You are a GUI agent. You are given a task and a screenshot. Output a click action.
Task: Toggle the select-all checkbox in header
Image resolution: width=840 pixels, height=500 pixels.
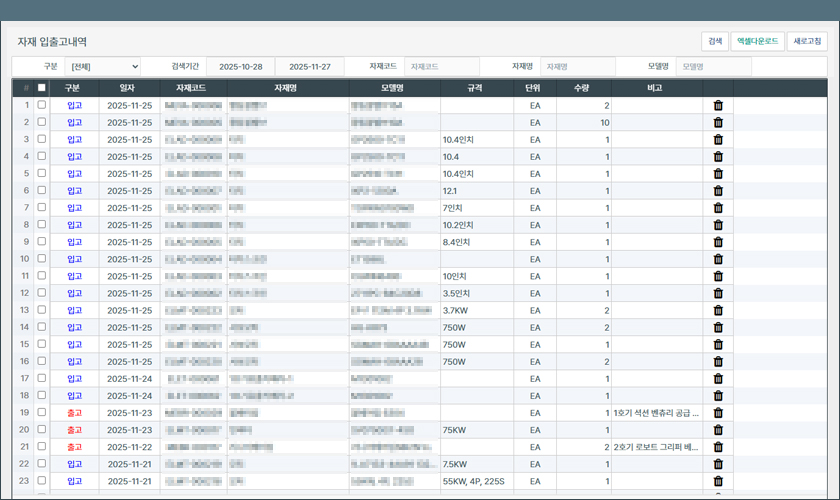[42, 88]
